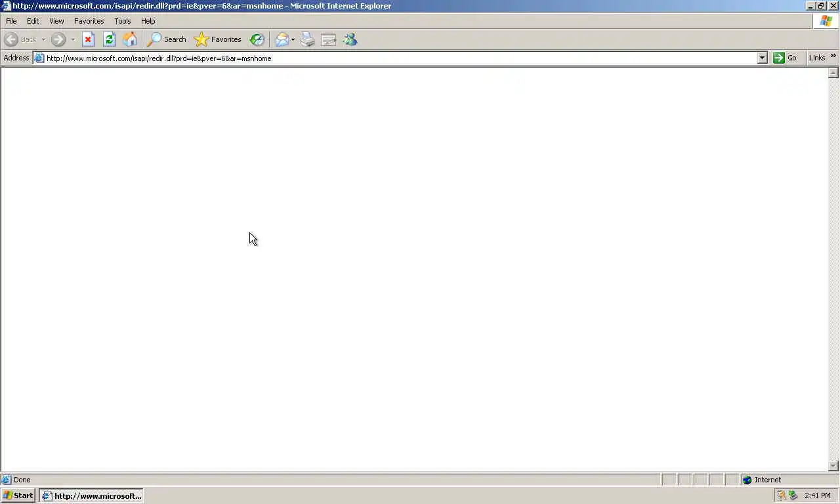Open the Search pane from the toolbar
Viewport: 840px width, 504px height.
pos(167,39)
